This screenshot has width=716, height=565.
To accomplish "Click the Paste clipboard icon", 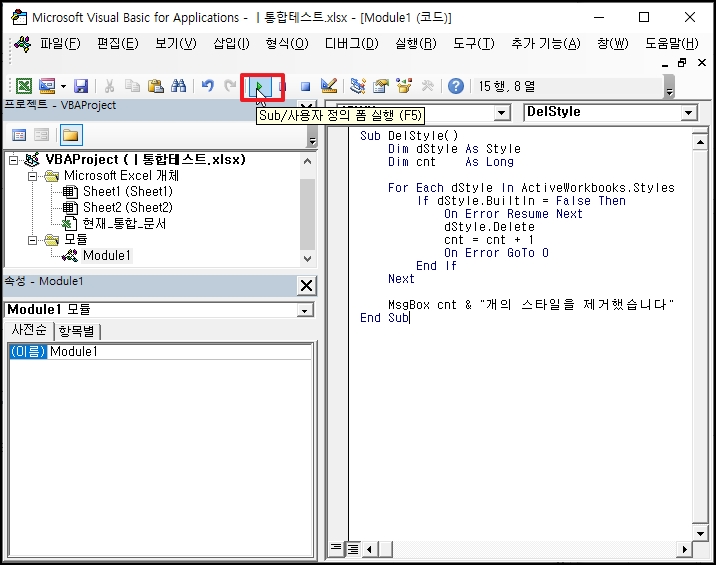I will (155, 86).
